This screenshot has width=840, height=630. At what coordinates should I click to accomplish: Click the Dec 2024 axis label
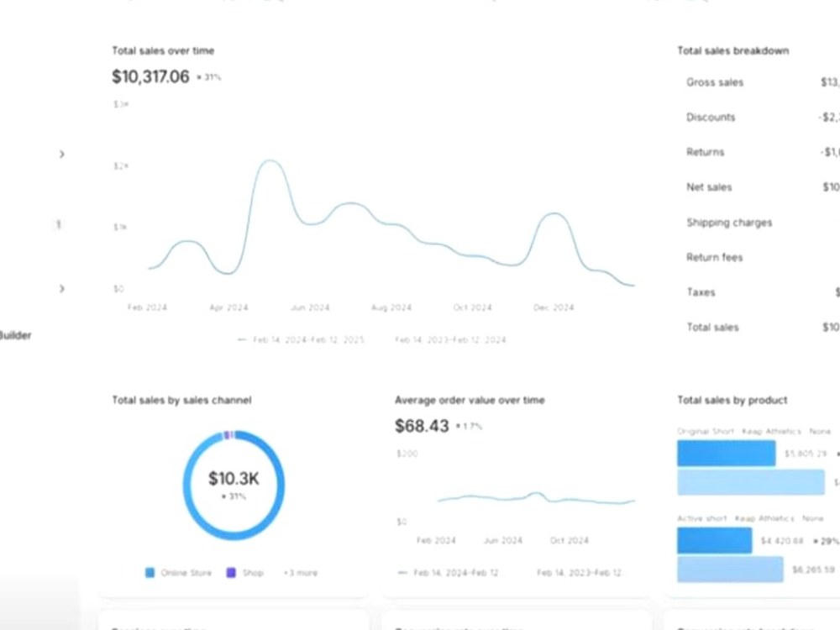pos(554,307)
